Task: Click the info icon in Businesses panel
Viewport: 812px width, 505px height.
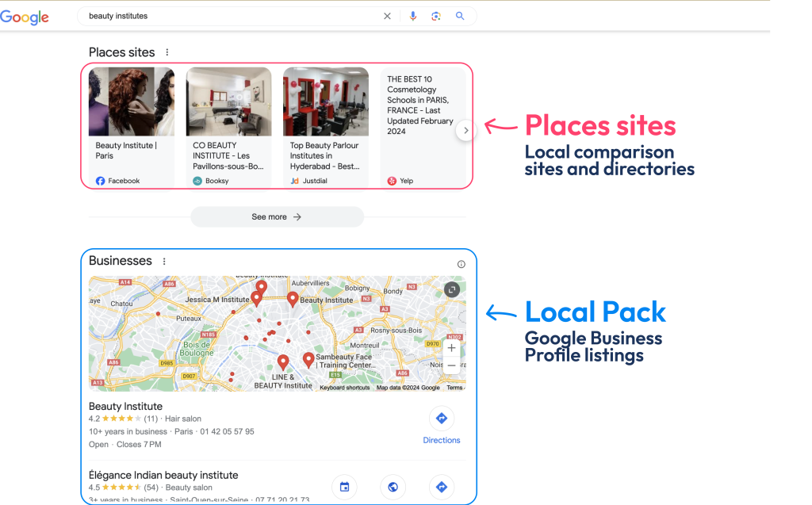Action: coord(461,264)
